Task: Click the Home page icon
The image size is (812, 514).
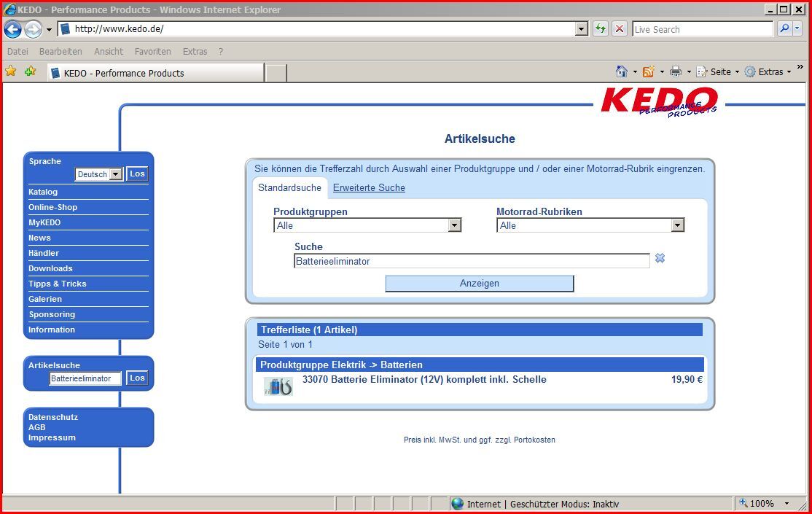Action: point(622,71)
